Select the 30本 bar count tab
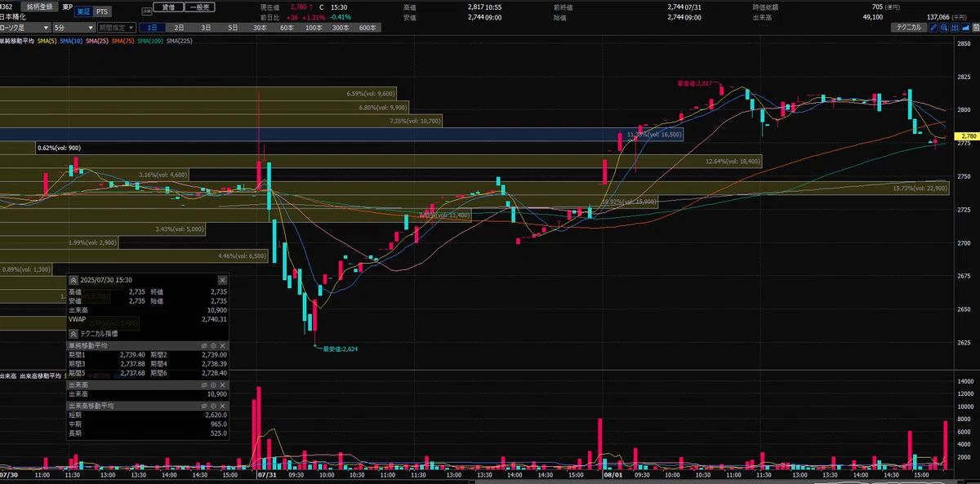Viewport: 980px width, 484px height. pyautogui.click(x=260, y=28)
